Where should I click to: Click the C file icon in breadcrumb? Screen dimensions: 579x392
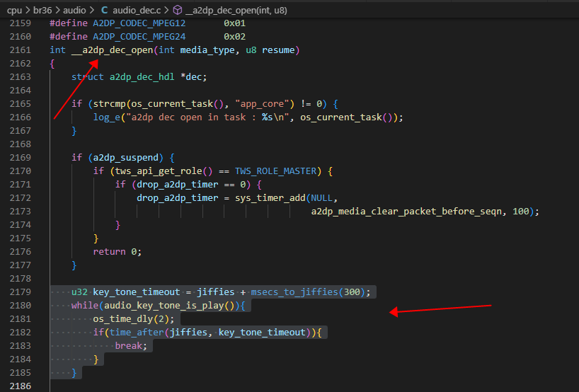[x=105, y=11]
